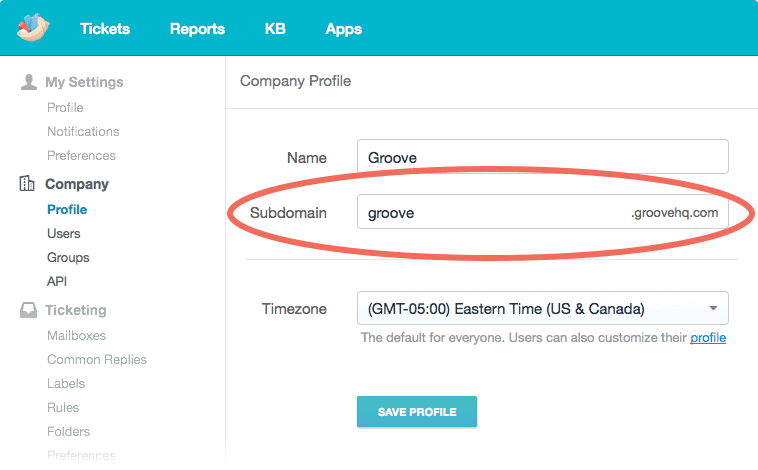Switch to the Apps tab
This screenshot has width=758, height=470.
click(343, 29)
